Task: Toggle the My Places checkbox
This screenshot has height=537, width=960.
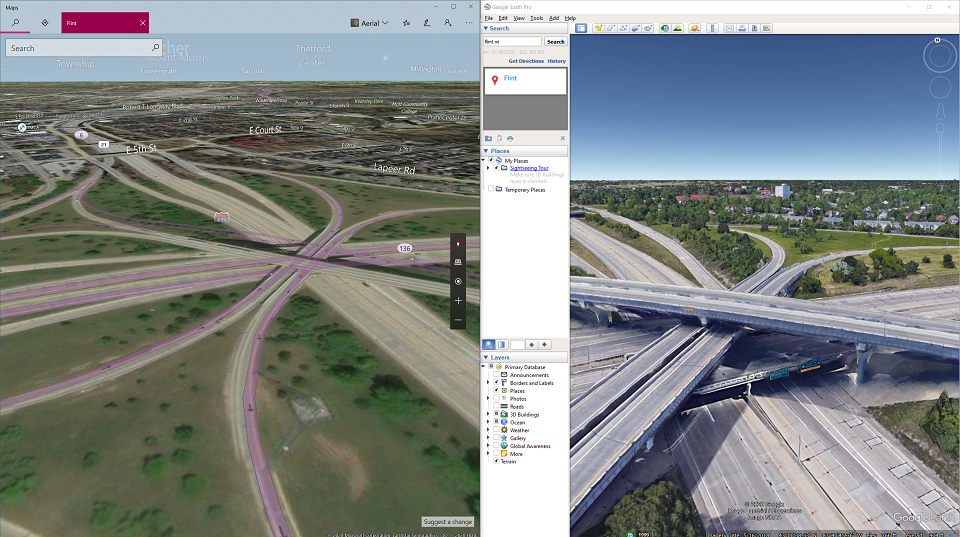Action: coord(490,160)
